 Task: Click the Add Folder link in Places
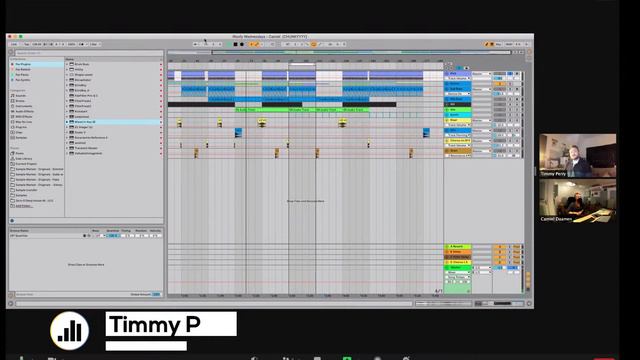(x=24, y=206)
